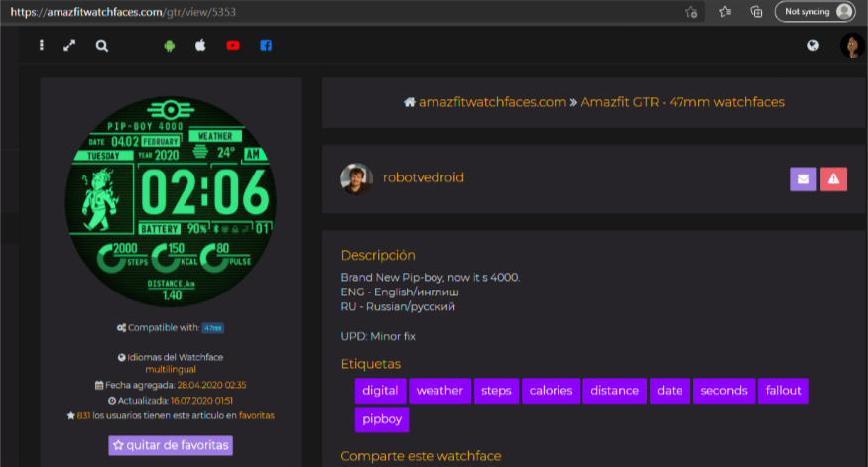
Task: Open the Apple app icon link
Action: 200,45
